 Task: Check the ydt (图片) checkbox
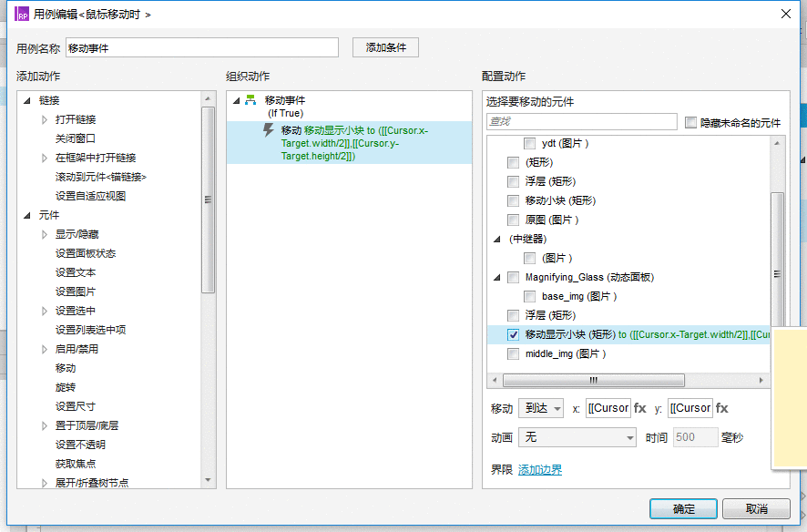(529, 144)
